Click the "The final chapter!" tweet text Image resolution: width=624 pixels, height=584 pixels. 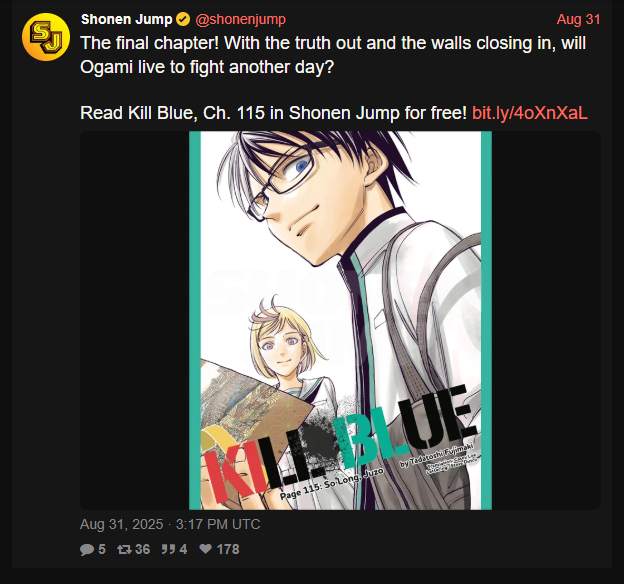click(333, 55)
